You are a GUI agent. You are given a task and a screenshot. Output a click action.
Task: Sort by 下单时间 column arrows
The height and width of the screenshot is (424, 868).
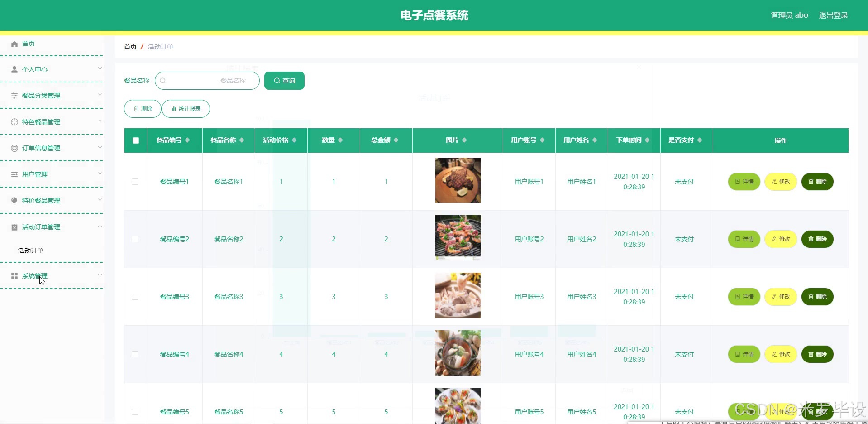pyautogui.click(x=647, y=140)
